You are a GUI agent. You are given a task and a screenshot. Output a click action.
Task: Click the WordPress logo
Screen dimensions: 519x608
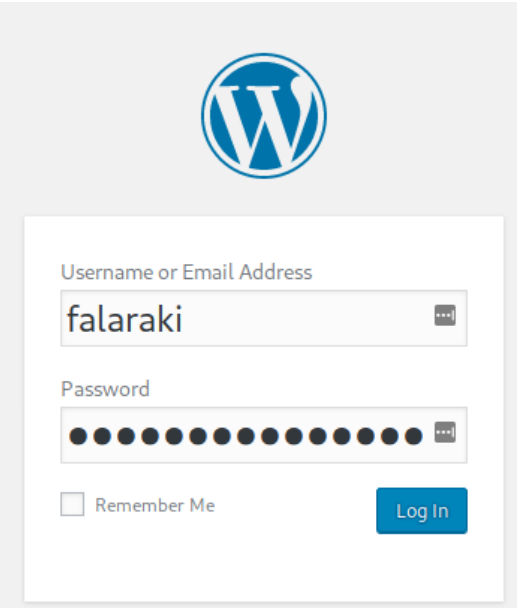264,116
